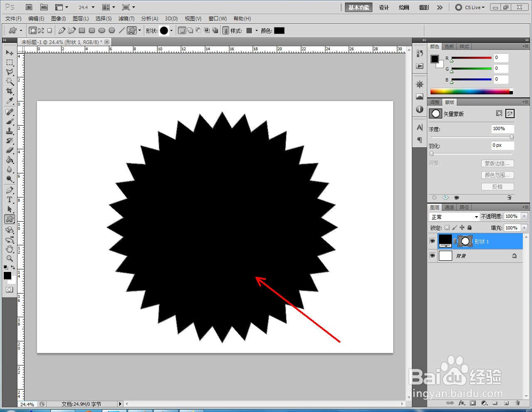Switch to the 路径 tab
Screen dimensions: 532x412
tap(464, 207)
